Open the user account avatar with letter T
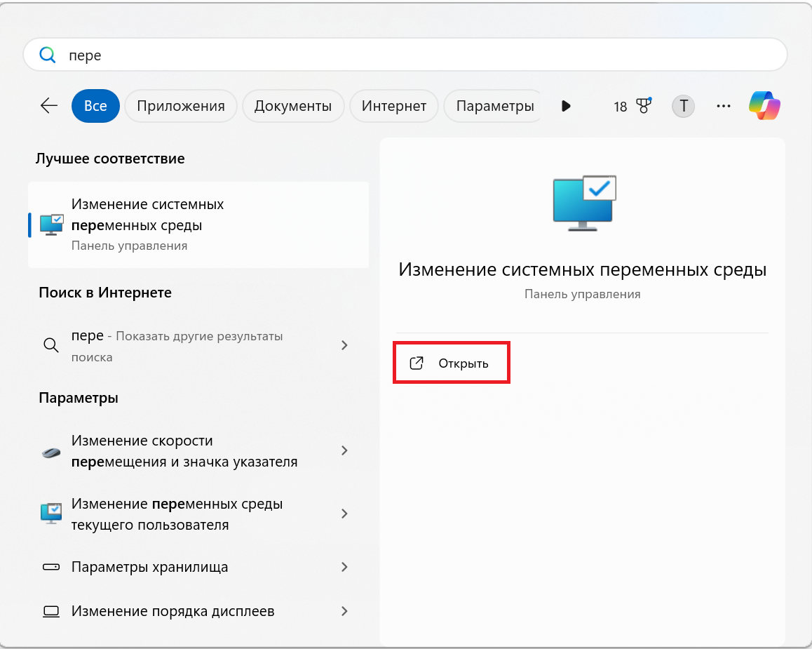Screen dimensions: 812x649 click(x=683, y=106)
